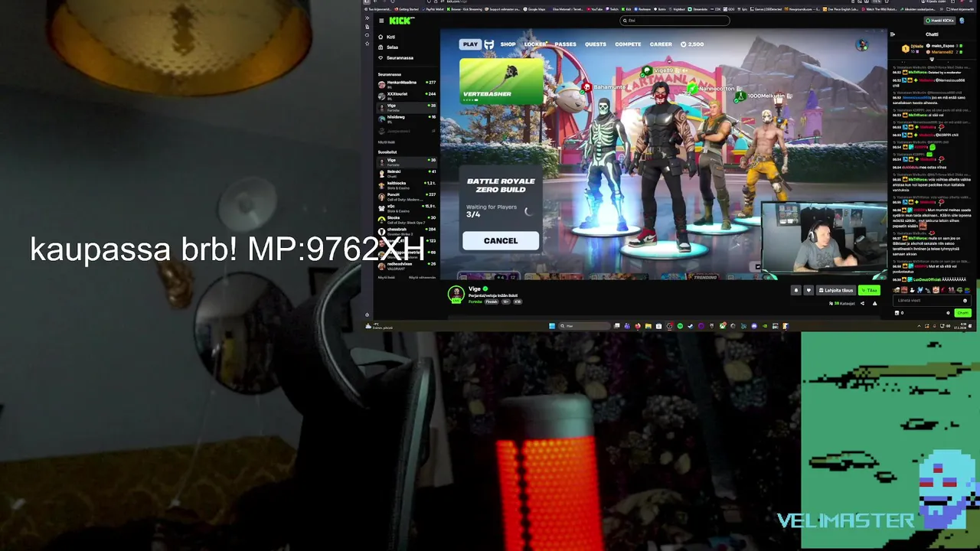
Task: Click the green Tilaa subscribe button
Action: 869,290
